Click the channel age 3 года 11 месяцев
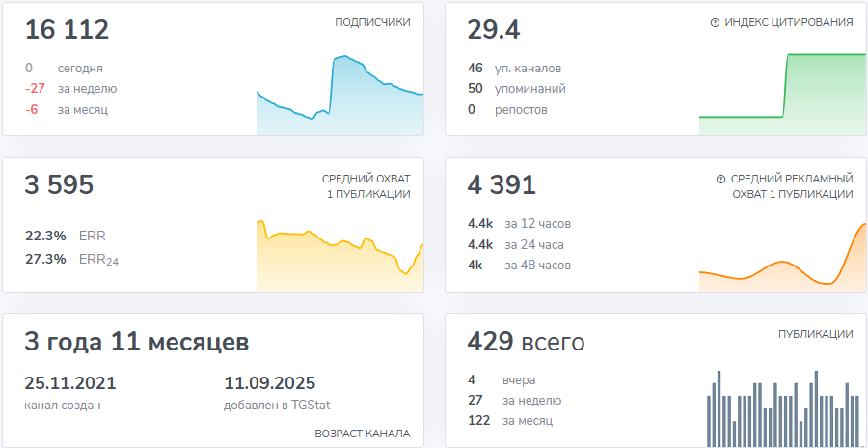 point(137,342)
